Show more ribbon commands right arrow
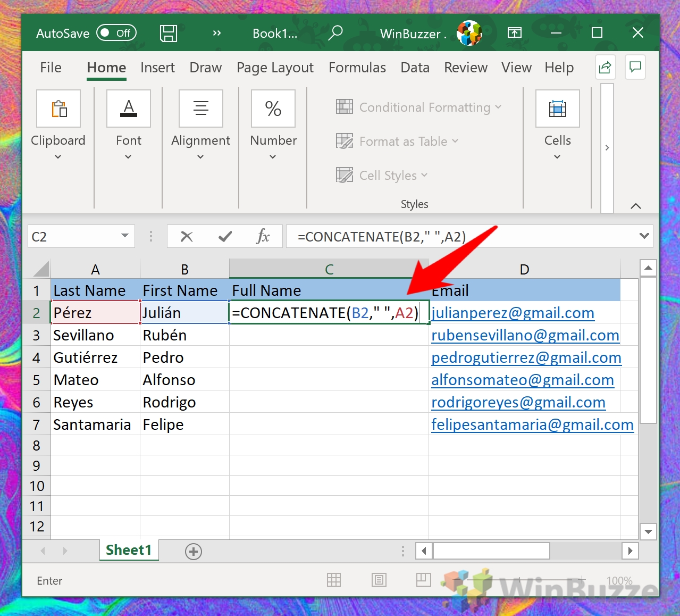The image size is (680, 616). pos(607,148)
